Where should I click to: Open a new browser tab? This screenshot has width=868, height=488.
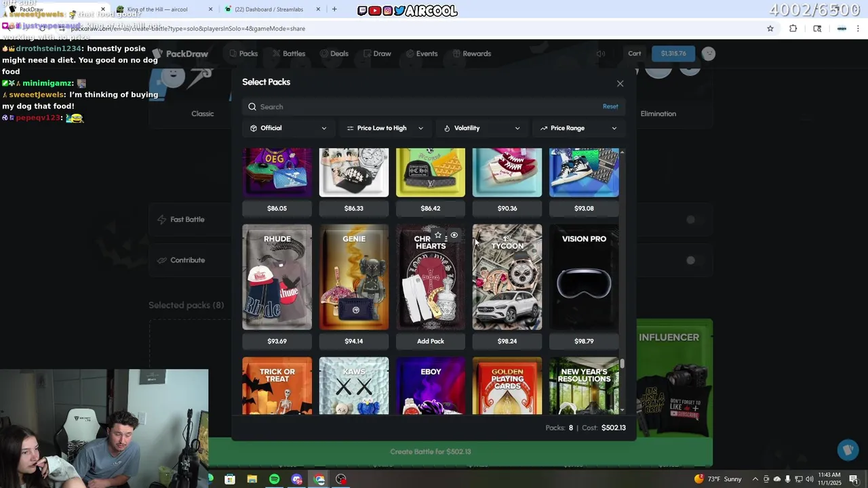tap(334, 9)
